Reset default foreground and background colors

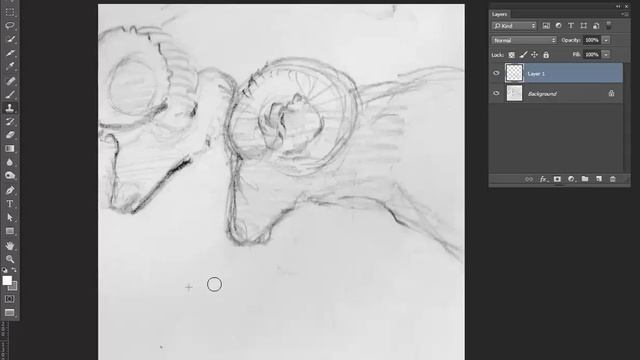click(x=4, y=270)
